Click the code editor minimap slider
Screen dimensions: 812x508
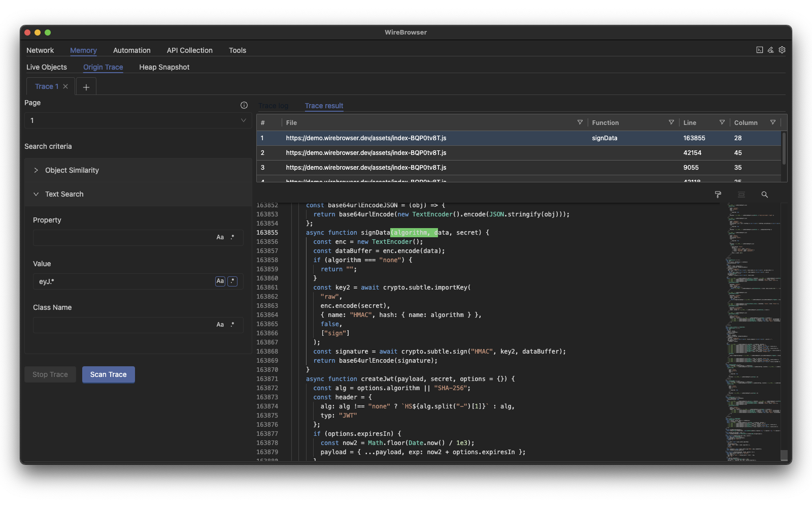pyautogui.click(x=784, y=455)
